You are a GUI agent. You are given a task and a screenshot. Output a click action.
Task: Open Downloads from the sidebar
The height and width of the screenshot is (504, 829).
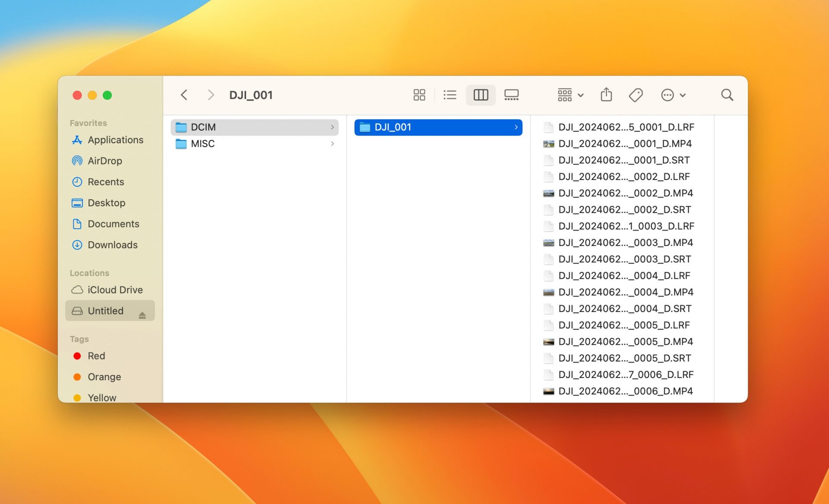click(112, 245)
